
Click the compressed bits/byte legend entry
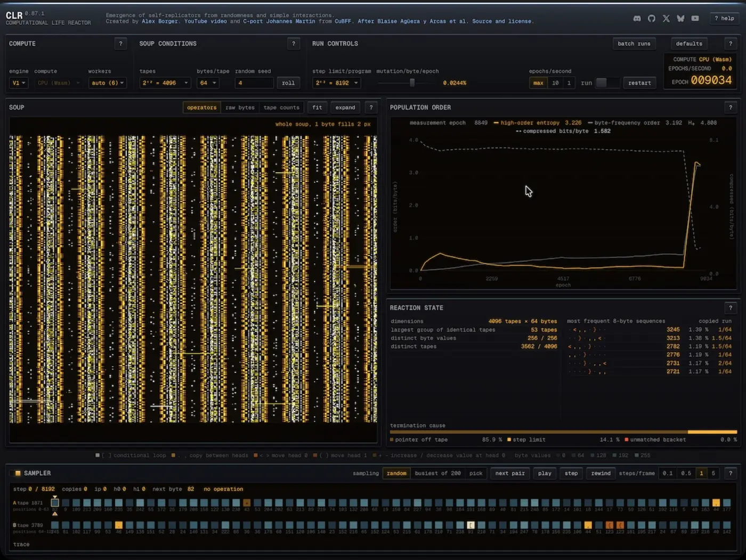[x=563, y=131]
